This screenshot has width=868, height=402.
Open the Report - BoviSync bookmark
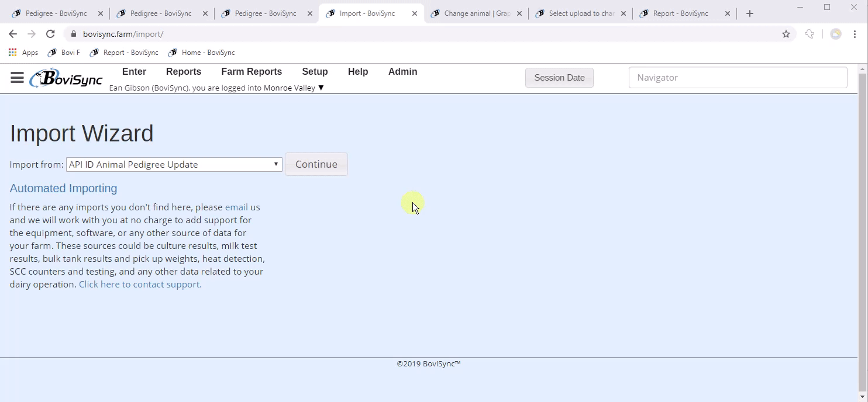(x=124, y=53)
